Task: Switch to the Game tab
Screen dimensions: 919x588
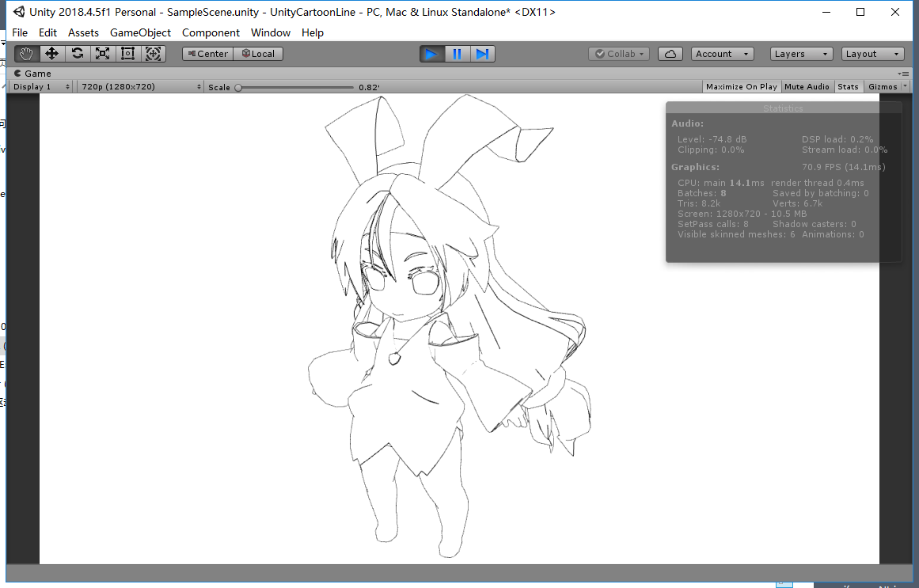Action: (x=32, y=74)
